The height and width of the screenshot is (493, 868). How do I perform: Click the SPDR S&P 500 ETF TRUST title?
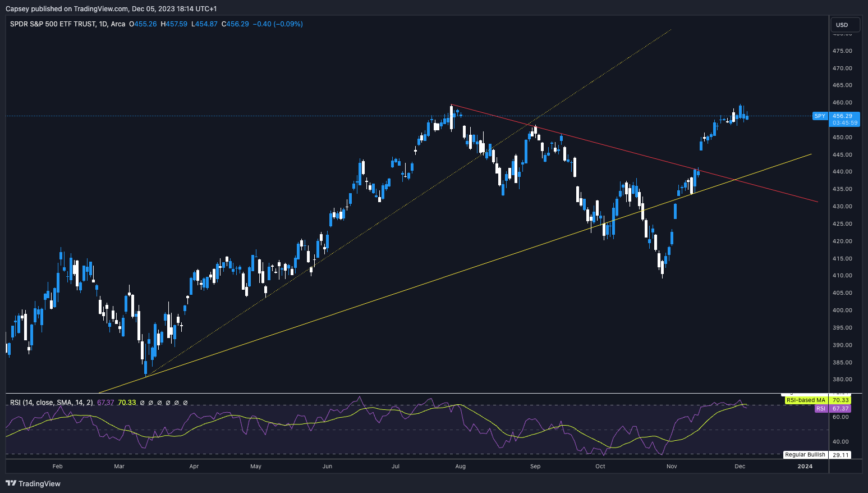[53, 24]
